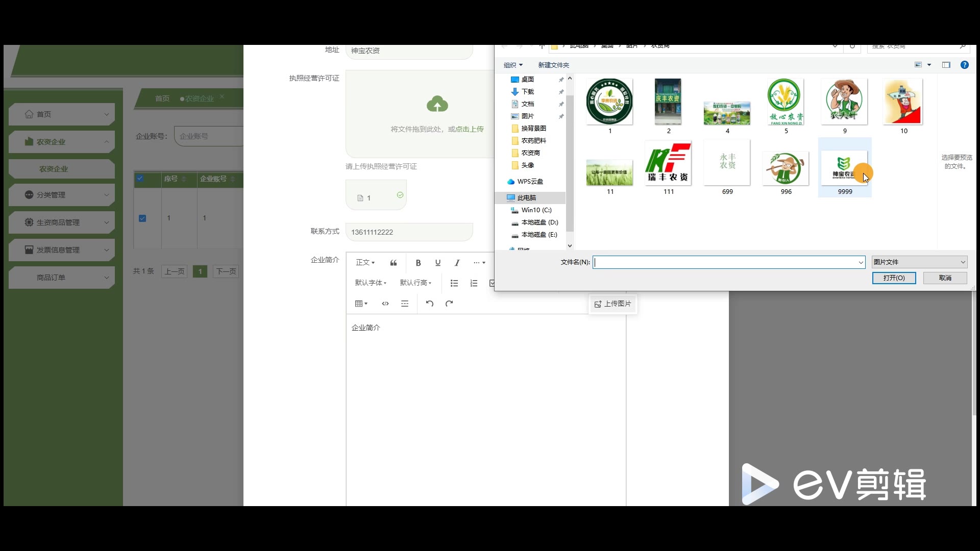
Task: Toggle the select-all checkbox in table header
Action: [x=140, y=179]
